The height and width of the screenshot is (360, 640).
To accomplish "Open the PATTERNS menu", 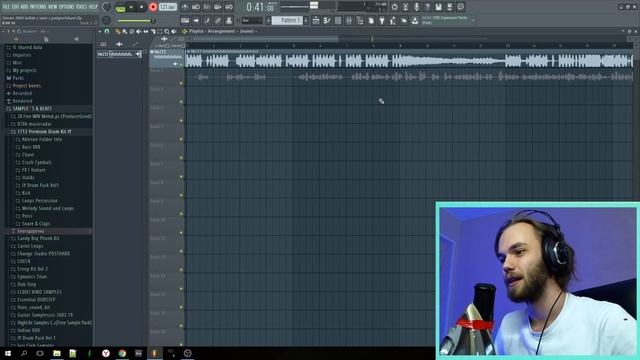I will coord(38,7).
